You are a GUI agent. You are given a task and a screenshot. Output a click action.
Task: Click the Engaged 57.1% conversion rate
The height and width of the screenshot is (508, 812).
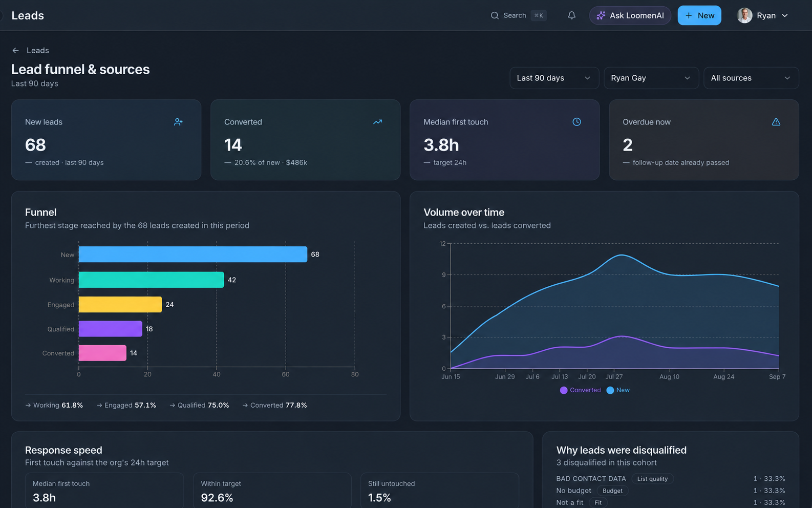pyautogui.click(x=126, y=405)
